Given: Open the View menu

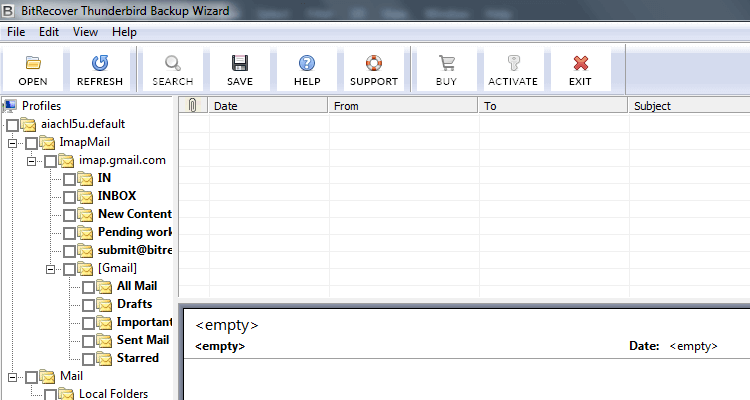Looking at the screenshot, I should [85, 32].
